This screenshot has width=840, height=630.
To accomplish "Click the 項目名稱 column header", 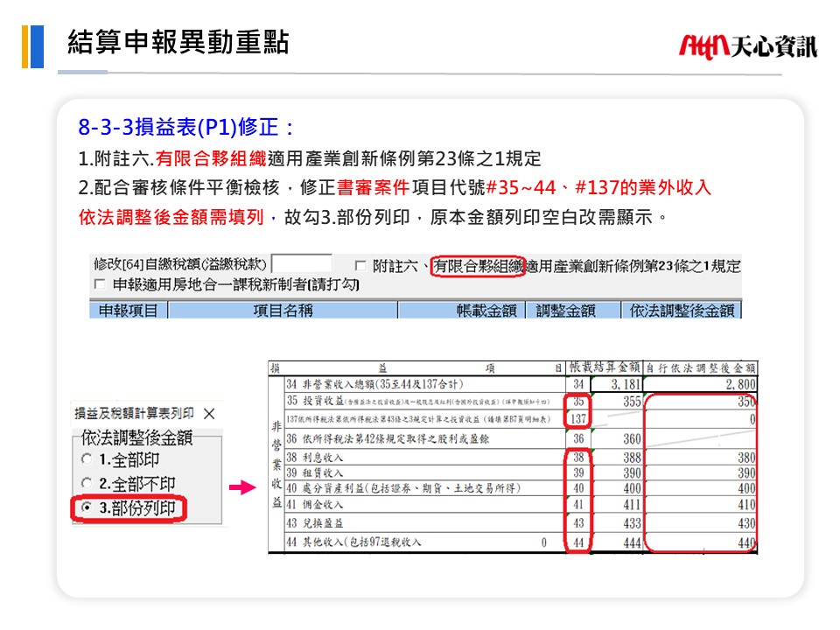I will (282, 311).
